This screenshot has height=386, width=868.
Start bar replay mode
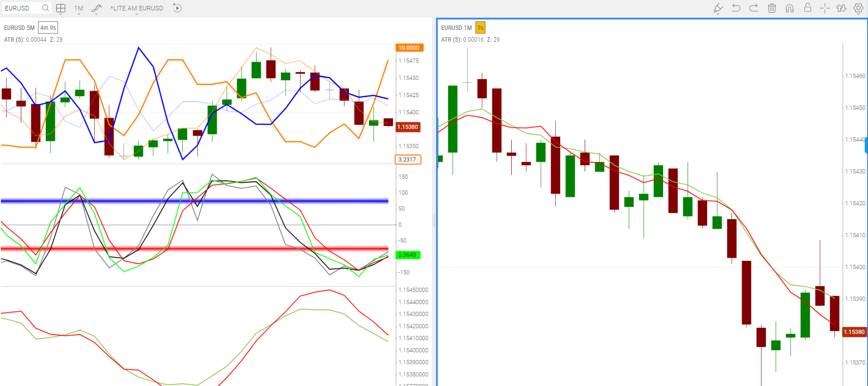click(x=177, y=8)
